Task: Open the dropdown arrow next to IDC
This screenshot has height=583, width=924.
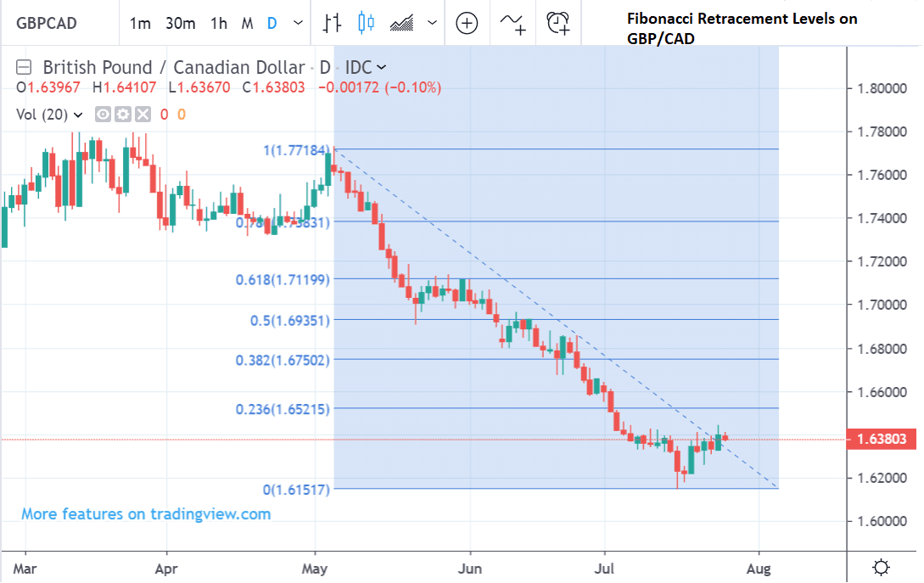Action: coord(381,67)
